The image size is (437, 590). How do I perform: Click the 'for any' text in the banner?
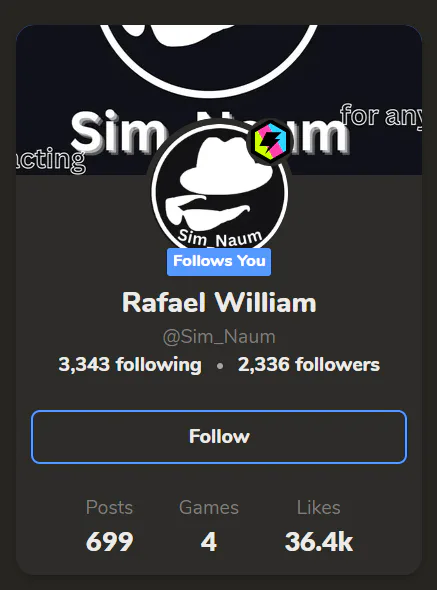[381, 116]
